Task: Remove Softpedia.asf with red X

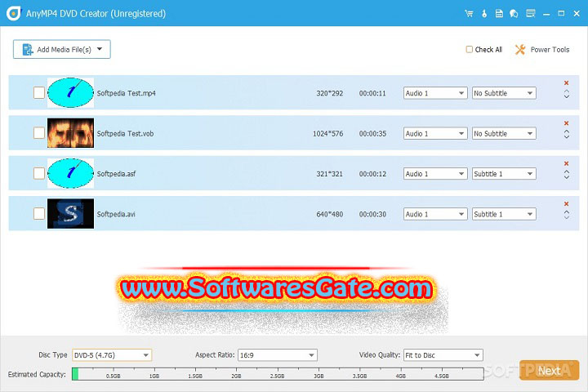Action: [566, 163]
